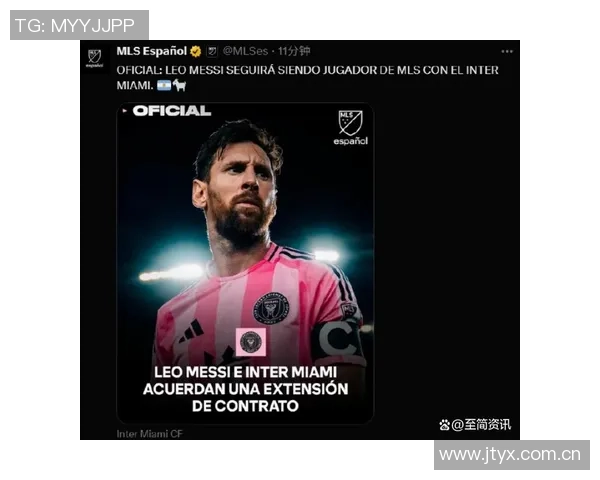Click the Inter Miami CF caption
600x480 pixels.
coord(150,434)
